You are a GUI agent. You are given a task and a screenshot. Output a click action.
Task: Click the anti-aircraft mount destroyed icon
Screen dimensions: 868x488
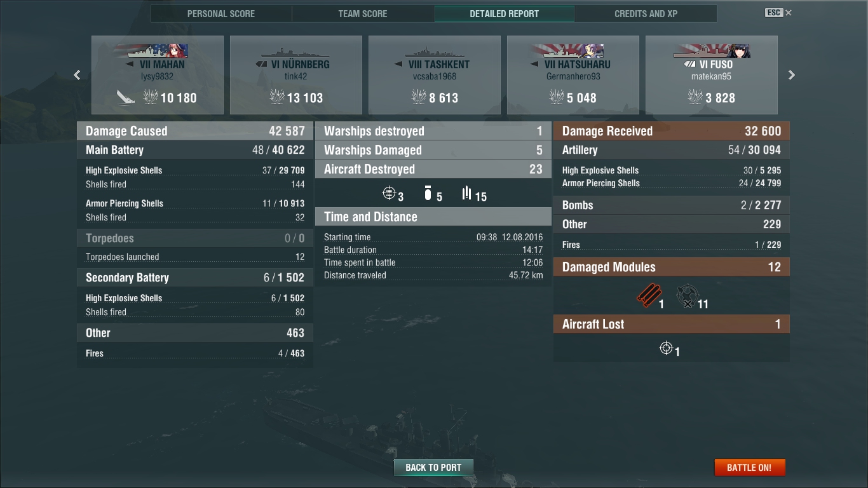coord(687,296)
